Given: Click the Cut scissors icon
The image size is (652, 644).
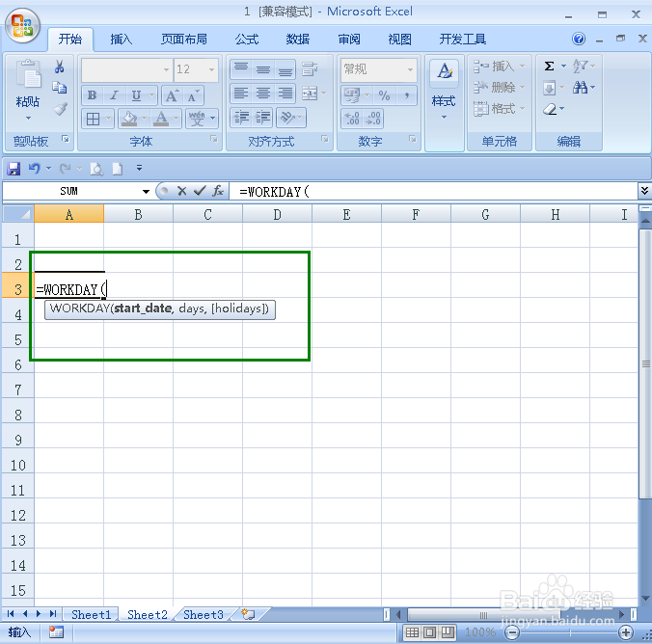Looking at the screenshot, I should click(x=59, y=67).
